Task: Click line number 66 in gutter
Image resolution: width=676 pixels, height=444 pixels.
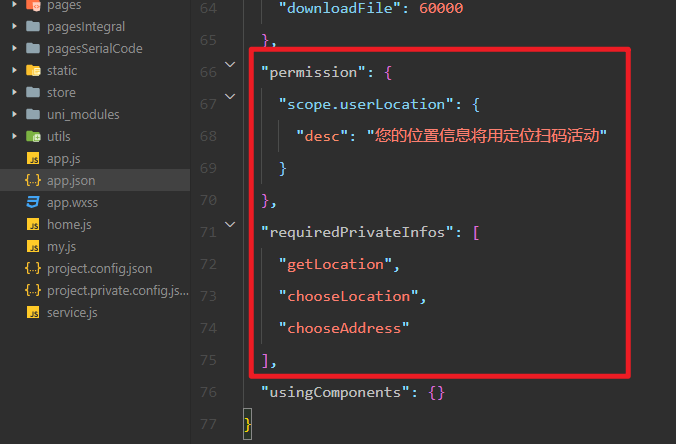Action: [x=208, y=72]
